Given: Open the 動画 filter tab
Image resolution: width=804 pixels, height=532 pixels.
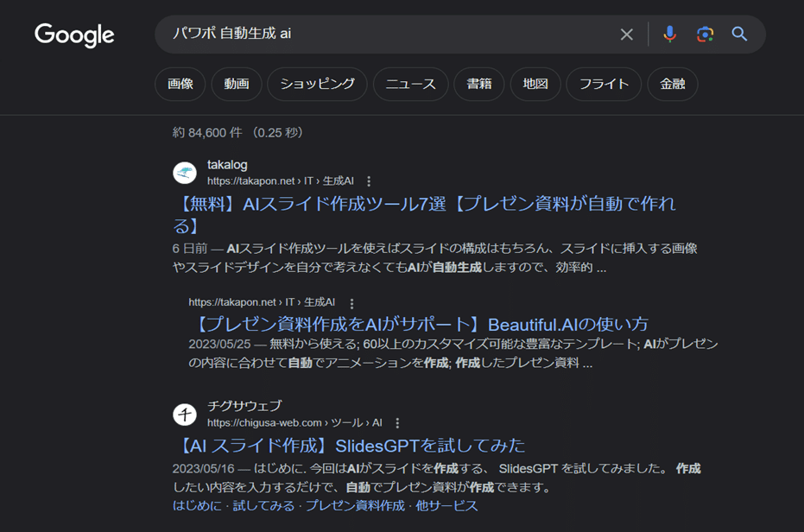Looking at the screenshot, I should (237, 84).
